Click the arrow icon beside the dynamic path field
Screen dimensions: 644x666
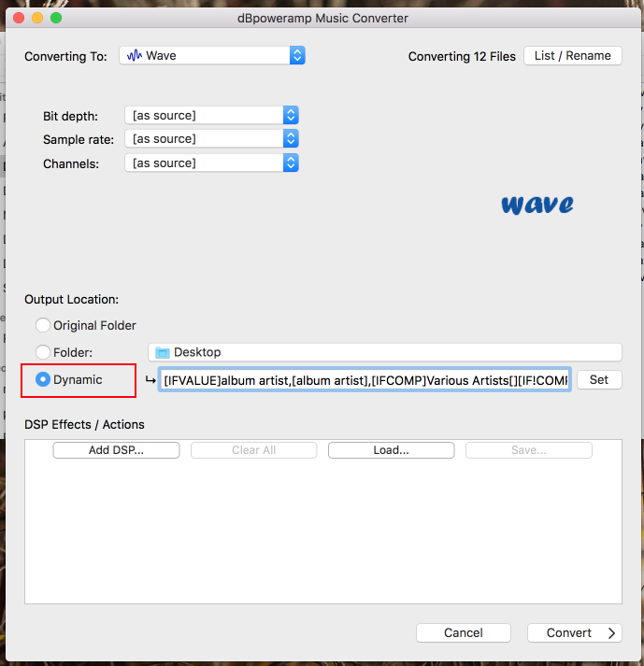pos(150,380)
